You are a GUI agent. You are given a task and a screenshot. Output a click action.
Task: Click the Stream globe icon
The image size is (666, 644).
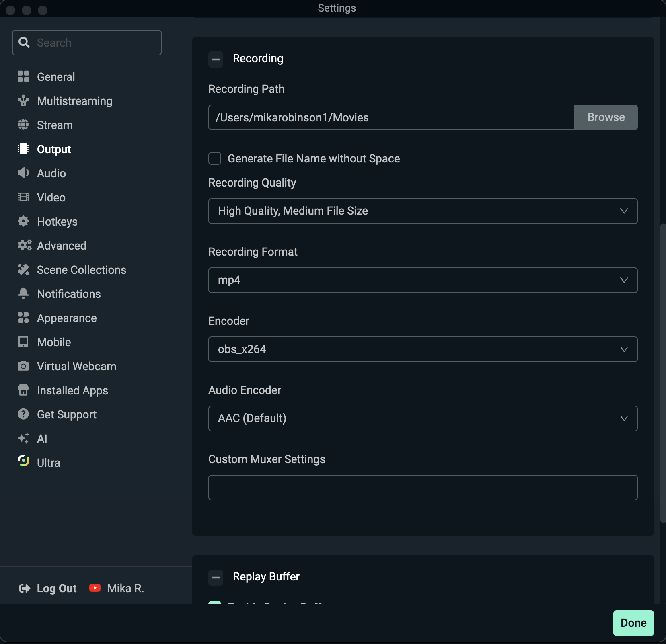click(x=23, y=125)
